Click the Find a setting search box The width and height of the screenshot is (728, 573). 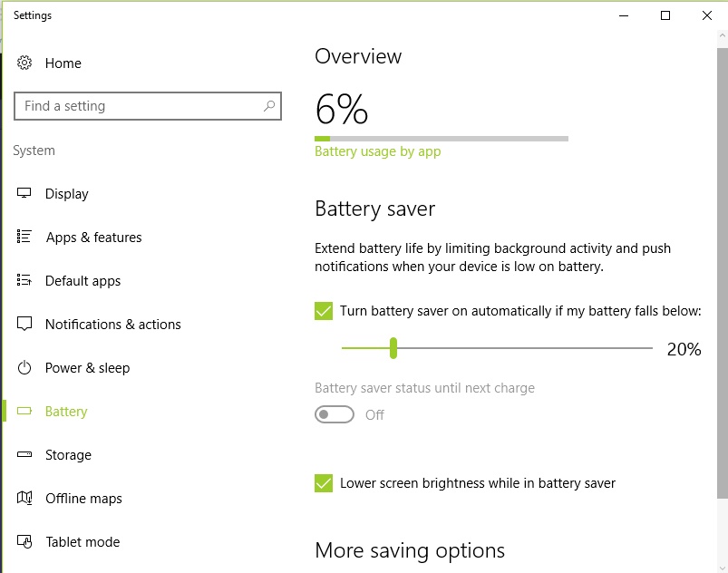[x=136, y=106]
